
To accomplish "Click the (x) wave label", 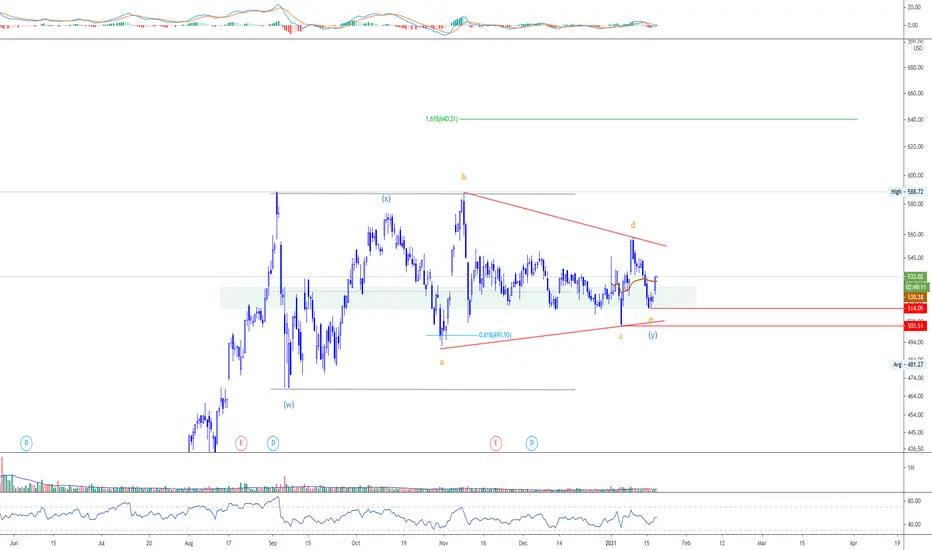I will coord(386,199).
